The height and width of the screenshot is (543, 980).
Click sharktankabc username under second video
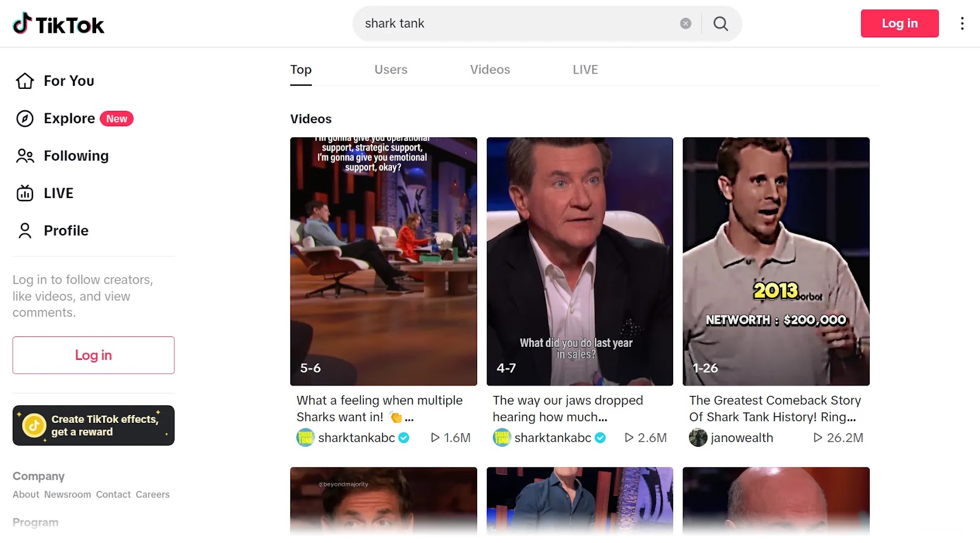click(552, 438)
